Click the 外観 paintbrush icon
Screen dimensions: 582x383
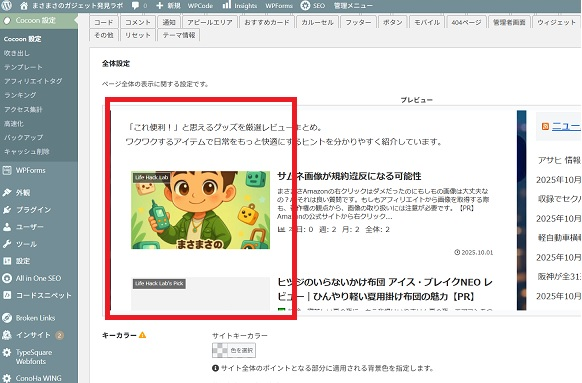coord(7,192)
